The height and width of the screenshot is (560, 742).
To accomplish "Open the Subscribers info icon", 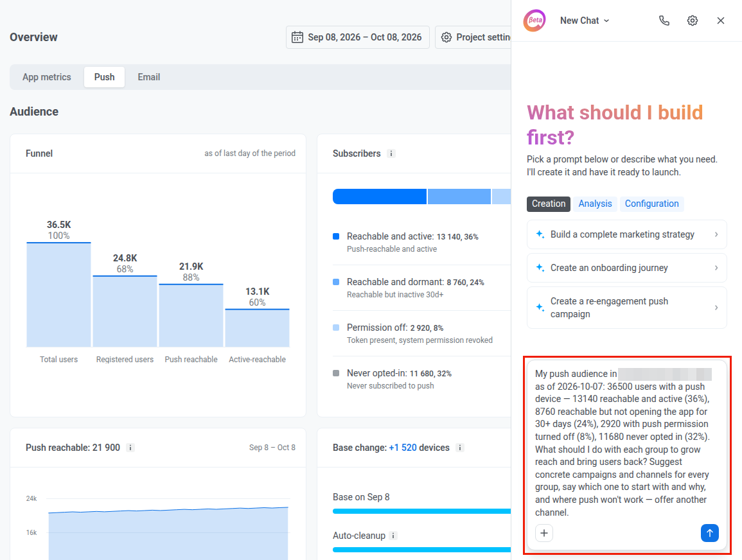I will [391, 153].
